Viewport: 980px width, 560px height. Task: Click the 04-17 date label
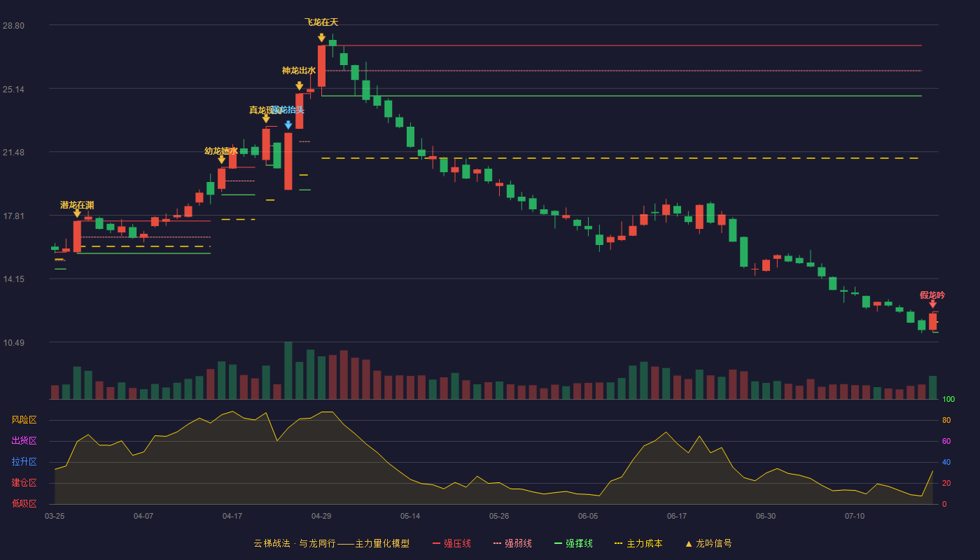pos(232,516)
